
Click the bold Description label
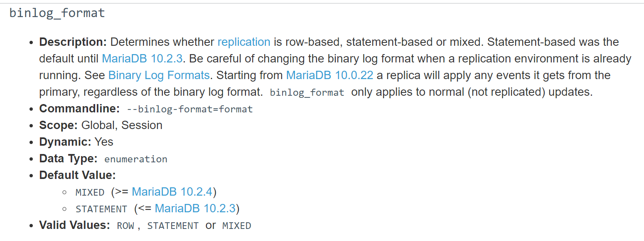click(x=73, y=42)
